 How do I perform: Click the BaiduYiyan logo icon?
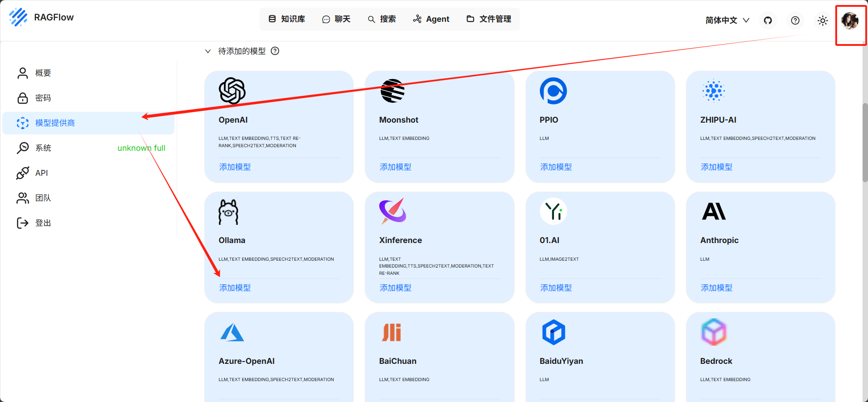554,332
